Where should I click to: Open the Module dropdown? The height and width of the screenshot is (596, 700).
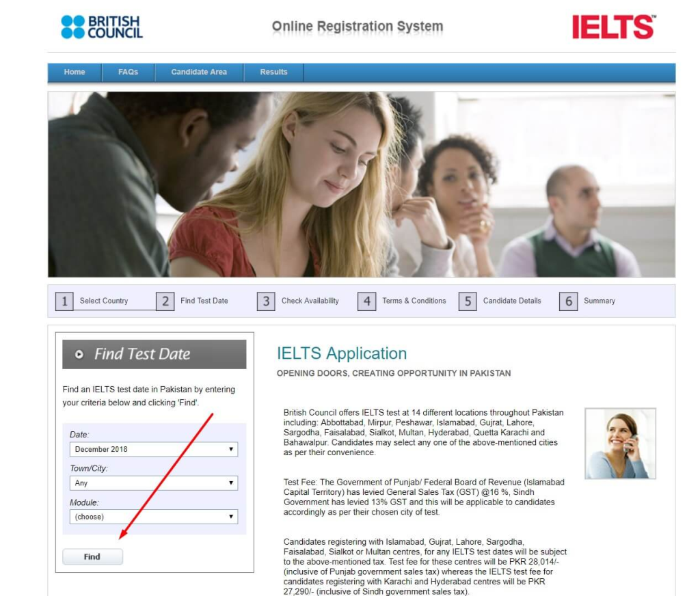pyautogui.click(x=154, y=517)
